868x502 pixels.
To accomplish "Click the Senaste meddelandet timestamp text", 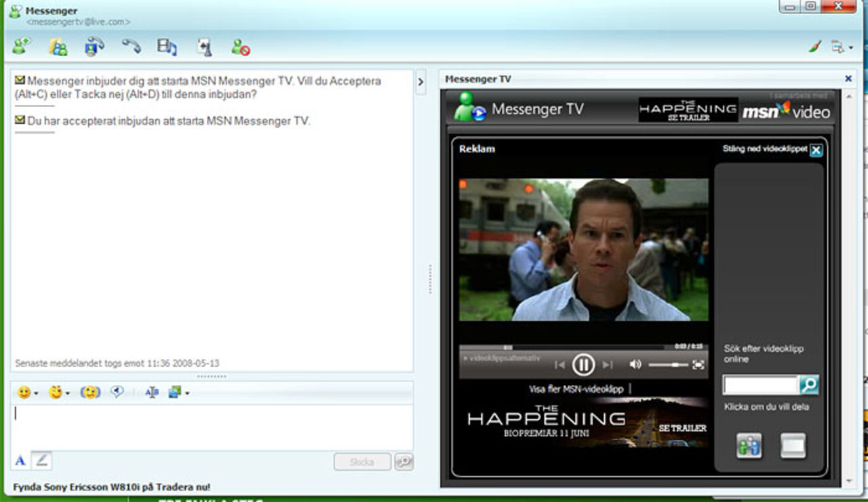I will 117,363.
